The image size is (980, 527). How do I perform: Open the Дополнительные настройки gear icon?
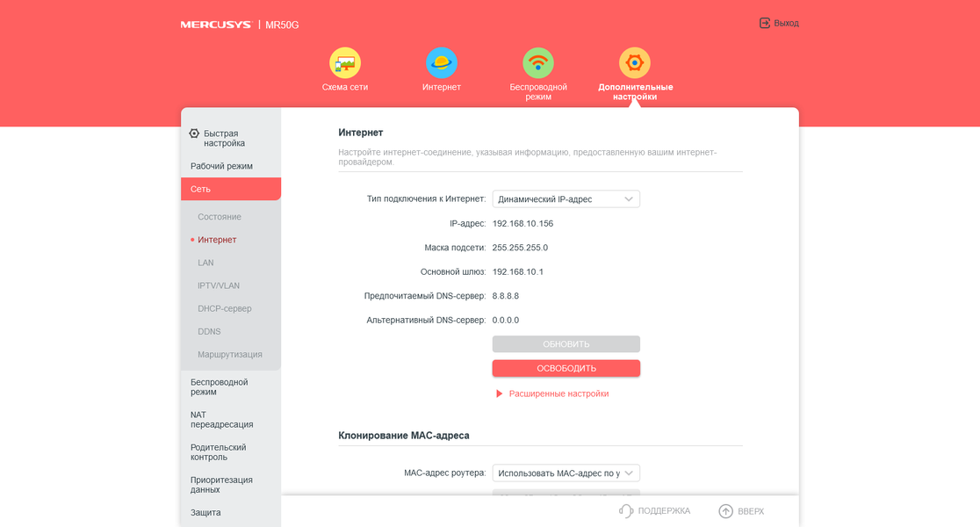click(x=634, y=62)
